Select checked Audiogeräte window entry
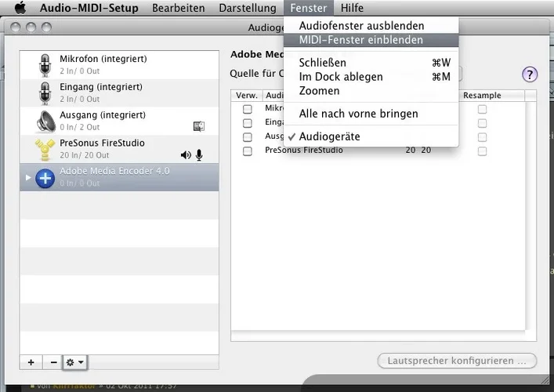554x392 pixels. (371, 136)
